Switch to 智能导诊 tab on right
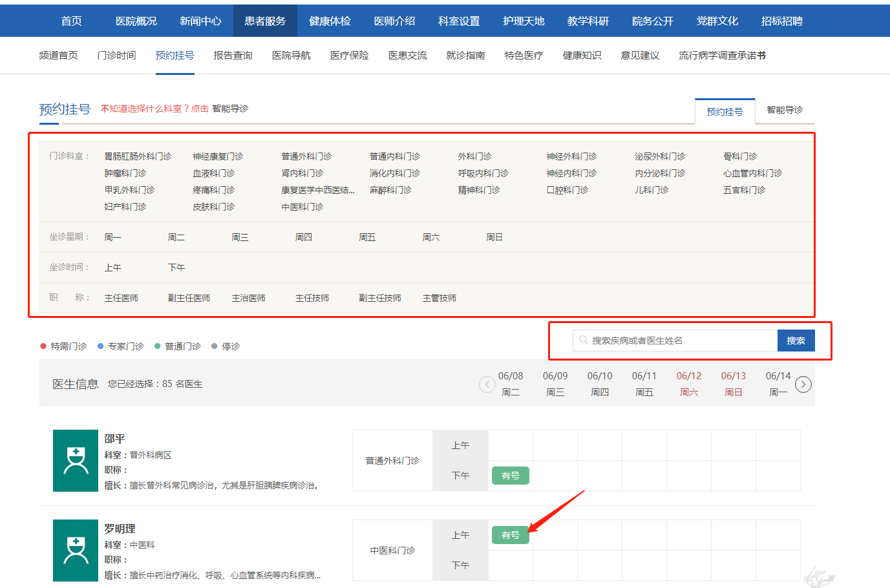The image size is (890, 588). (x=785, y=110)
